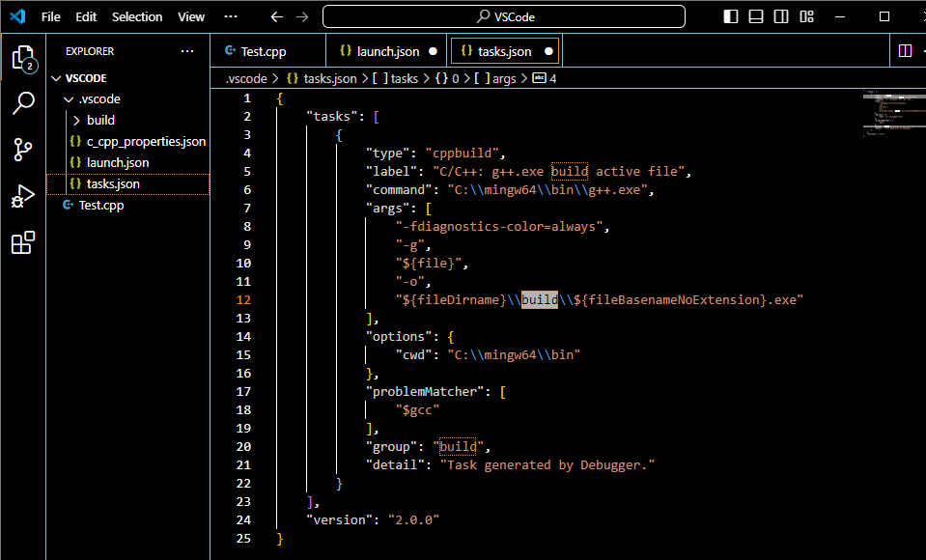Viewport: 926px width, 560px height.
Task: Split the editor to the right
Action: [905, 51]
